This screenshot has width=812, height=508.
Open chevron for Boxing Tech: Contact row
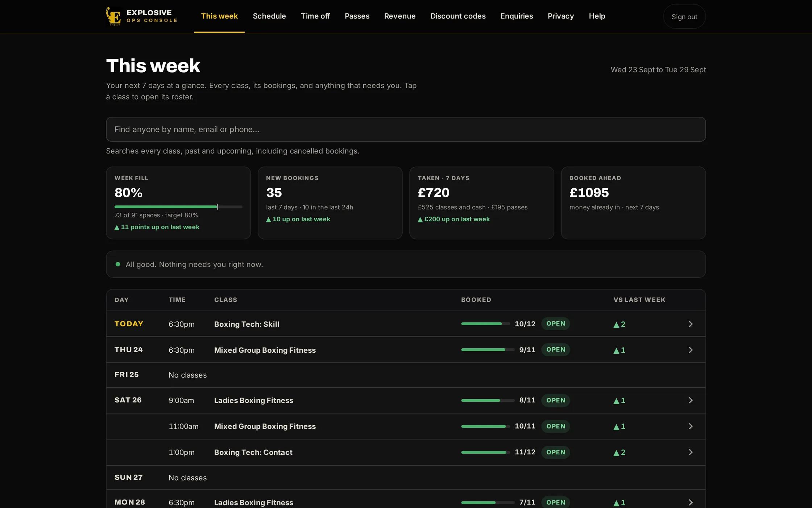691,452
